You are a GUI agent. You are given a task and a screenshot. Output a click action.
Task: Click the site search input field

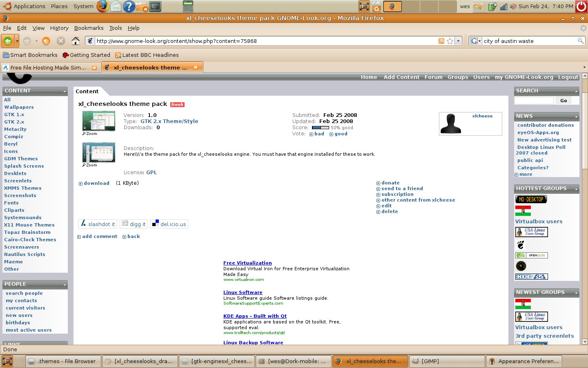[x=534, y=100]
